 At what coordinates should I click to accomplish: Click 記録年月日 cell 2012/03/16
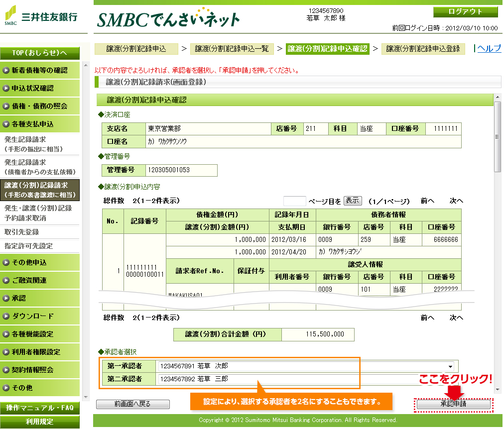click(289, 239)
